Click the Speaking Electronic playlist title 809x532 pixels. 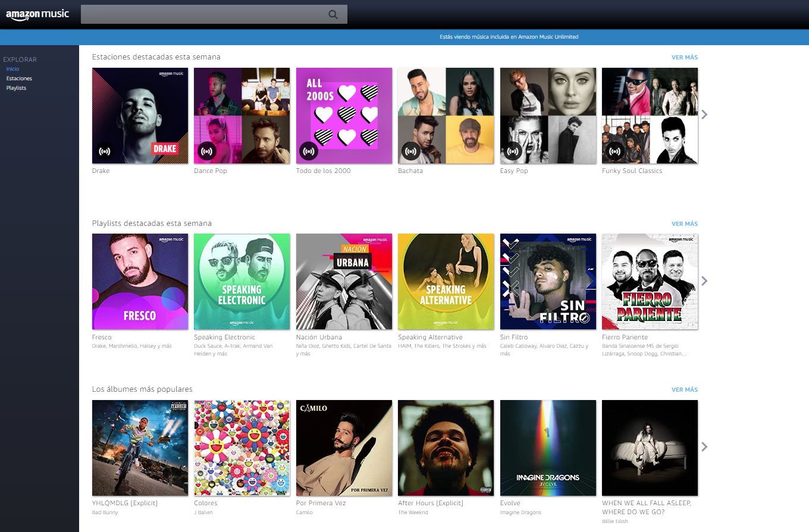coord(225,337)
